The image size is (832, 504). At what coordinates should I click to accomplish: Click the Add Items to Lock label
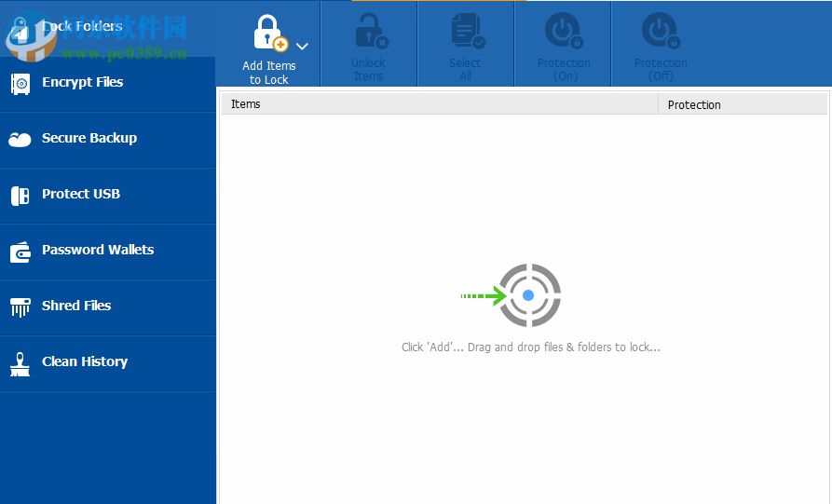click(269, 73)
